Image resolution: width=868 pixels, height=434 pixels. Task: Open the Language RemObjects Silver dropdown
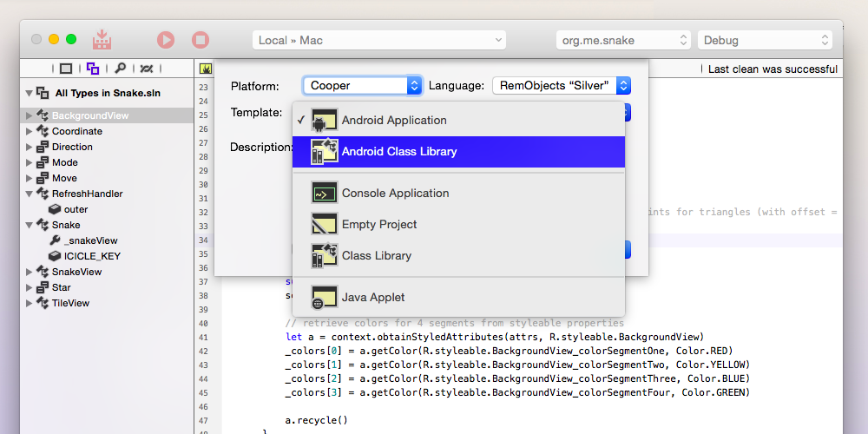point(561,85)
